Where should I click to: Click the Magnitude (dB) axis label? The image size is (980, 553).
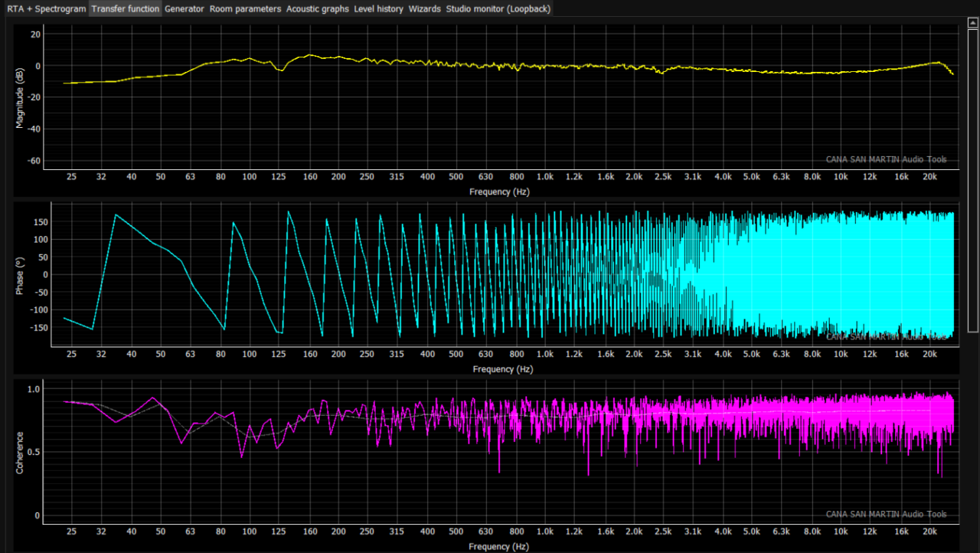coord(20,97)
